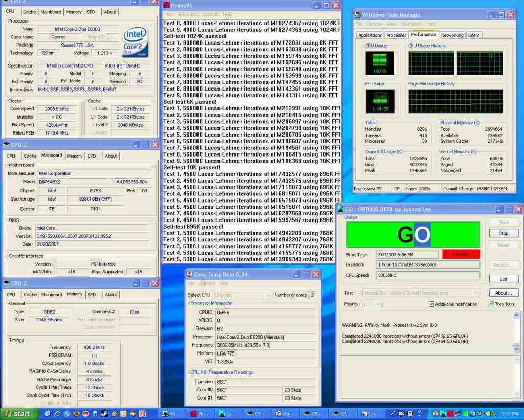This screenshot has width=524, height=420.
Task: Click the ORTHOS title bar icon
Action: click(340, 209)
